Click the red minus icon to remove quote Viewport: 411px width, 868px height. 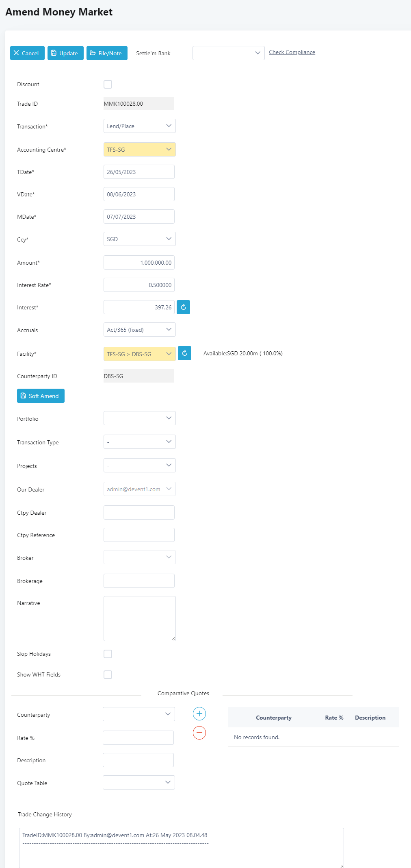coord(199,733)
